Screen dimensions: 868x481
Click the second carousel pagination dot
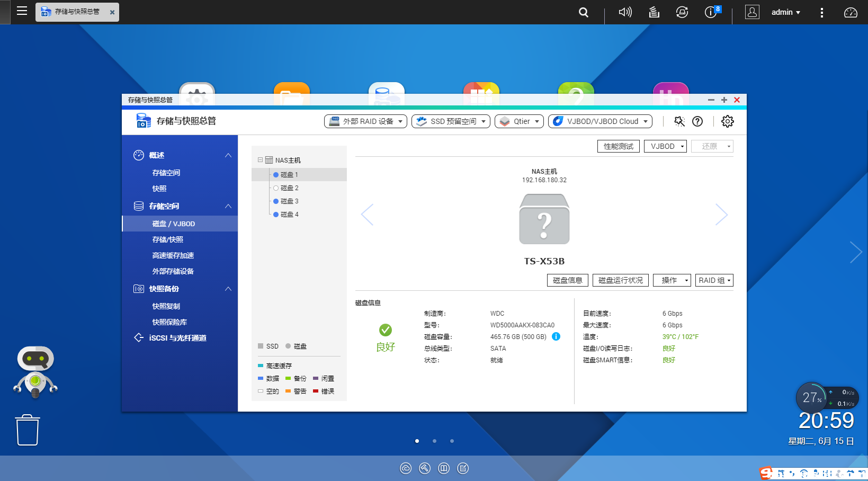pos(434,440)
